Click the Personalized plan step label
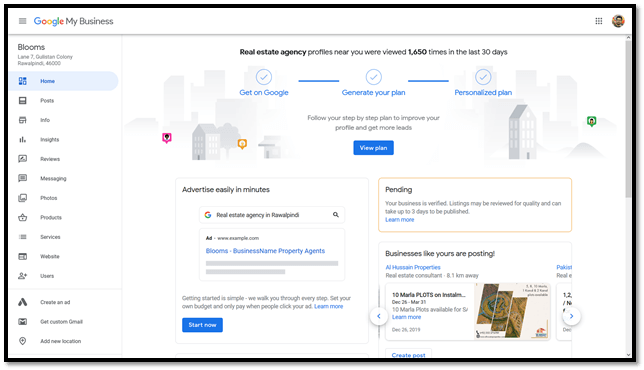Screen dimensions: 644x370 coord(483,92)
